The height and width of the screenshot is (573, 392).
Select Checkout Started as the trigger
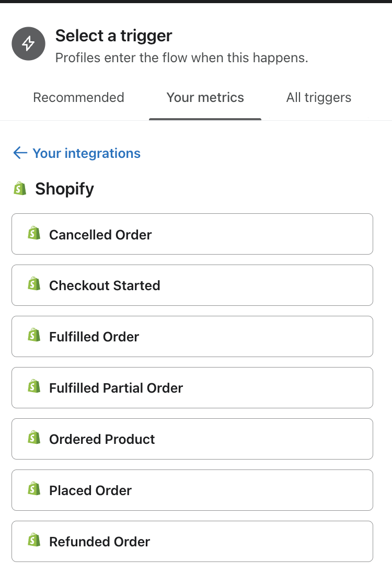(192, 285)
